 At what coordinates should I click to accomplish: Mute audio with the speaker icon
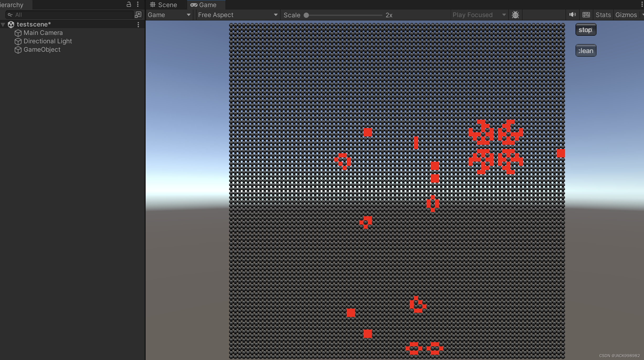click(x=572, y=15)
